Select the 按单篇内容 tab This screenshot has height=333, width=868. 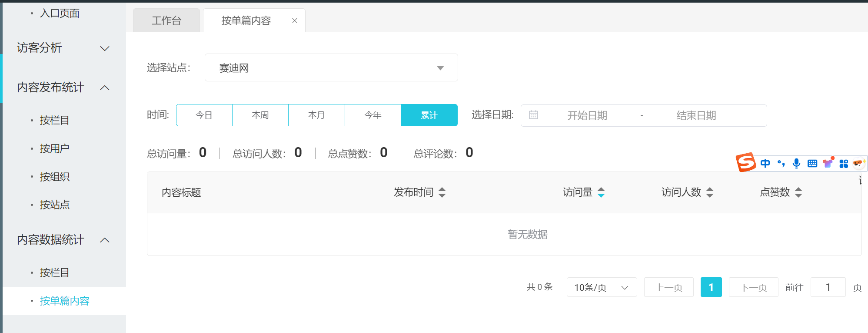254,20
